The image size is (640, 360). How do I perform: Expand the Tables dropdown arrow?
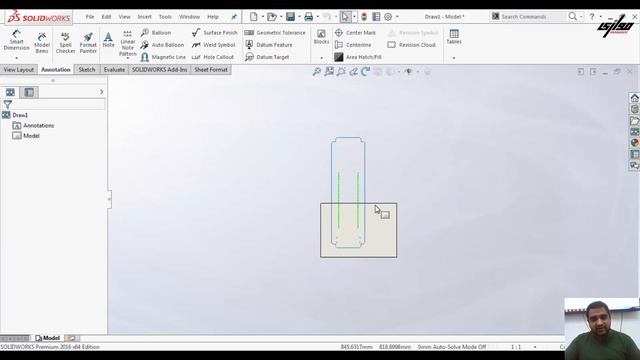click(454, 58)
